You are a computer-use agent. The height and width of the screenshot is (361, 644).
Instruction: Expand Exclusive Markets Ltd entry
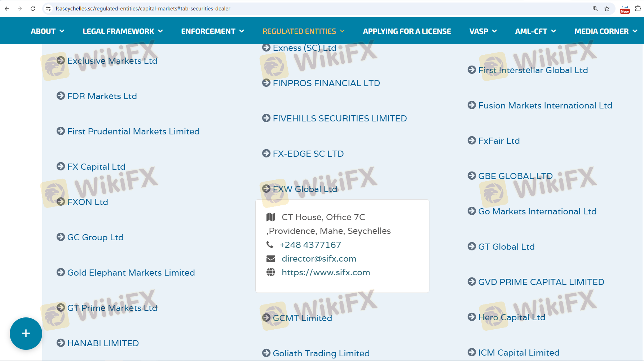107,61
